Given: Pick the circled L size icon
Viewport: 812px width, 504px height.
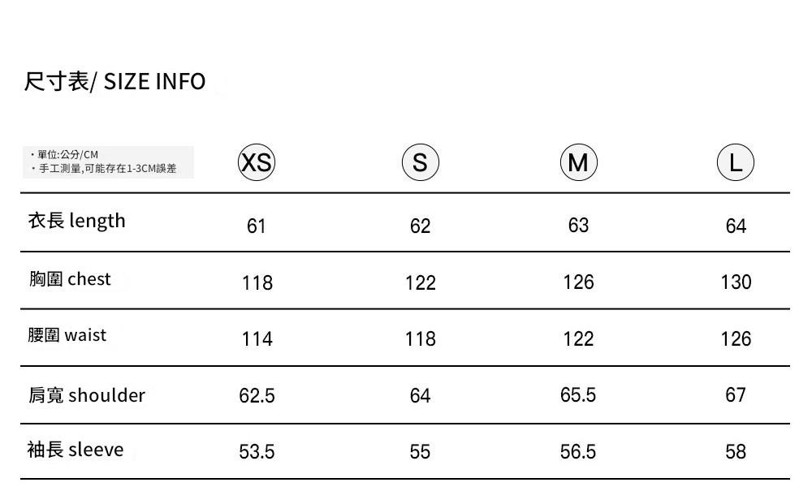Looking at the screenshot, I should 736,162.
